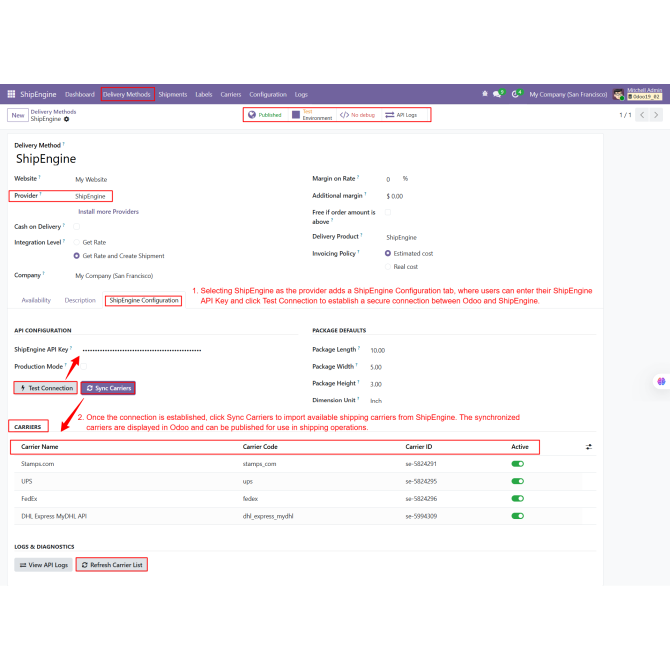Image resolution: width=670 pixels, height=670 pixels.
Task: Sort by the Carrier ID column header
Action: [419, 447]
